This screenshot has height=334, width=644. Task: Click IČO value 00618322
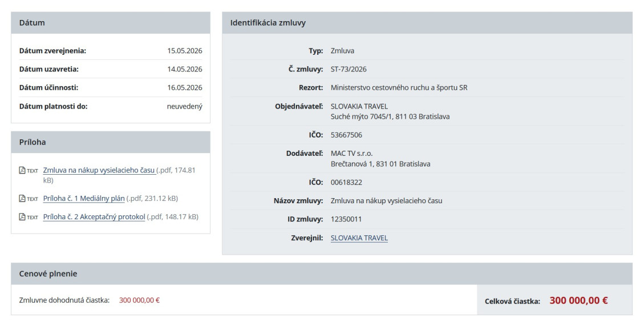coord(346,182)
